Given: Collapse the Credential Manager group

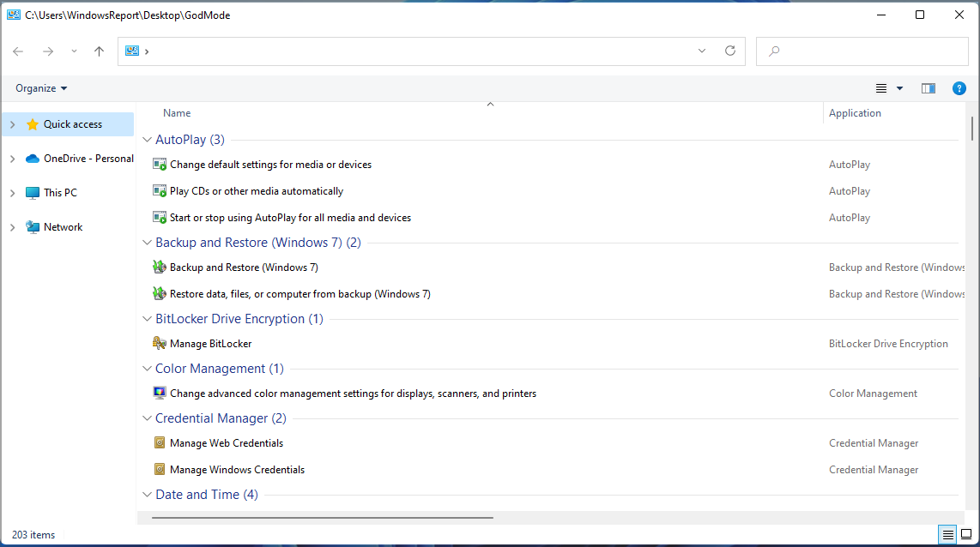Looking at the screenshot, I should [x=147, y=418].
